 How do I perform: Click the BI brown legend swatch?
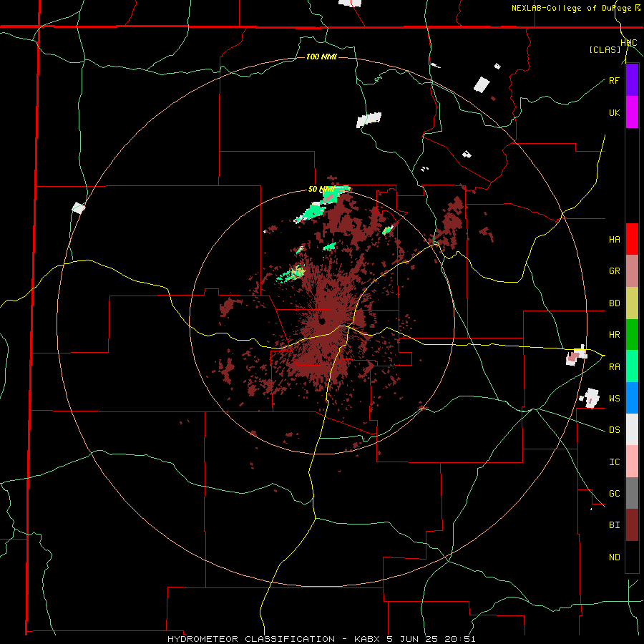point(632,525)
